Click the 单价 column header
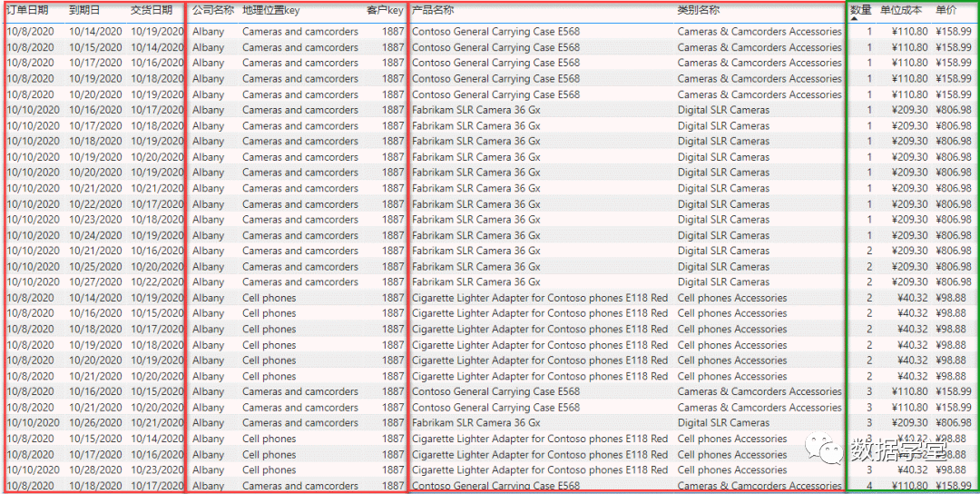This screenshot has width=980, height=494. [946, 10]
